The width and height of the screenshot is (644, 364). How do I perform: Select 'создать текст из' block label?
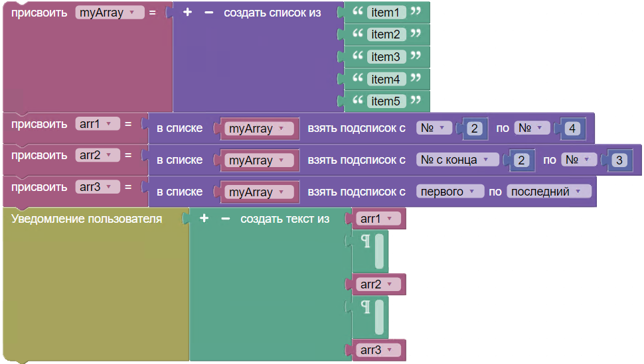[285, 219]
